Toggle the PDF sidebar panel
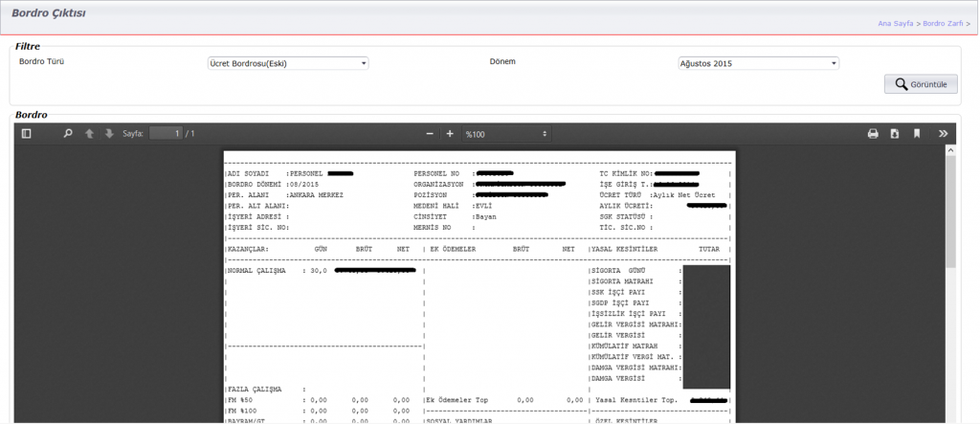980x424 pixels. [27, 134]
